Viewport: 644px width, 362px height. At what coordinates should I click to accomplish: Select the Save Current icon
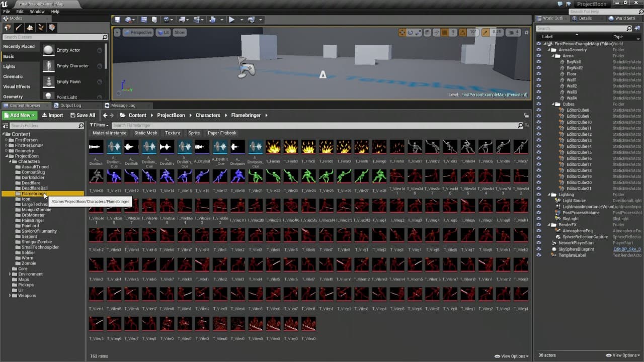point(117,19)
